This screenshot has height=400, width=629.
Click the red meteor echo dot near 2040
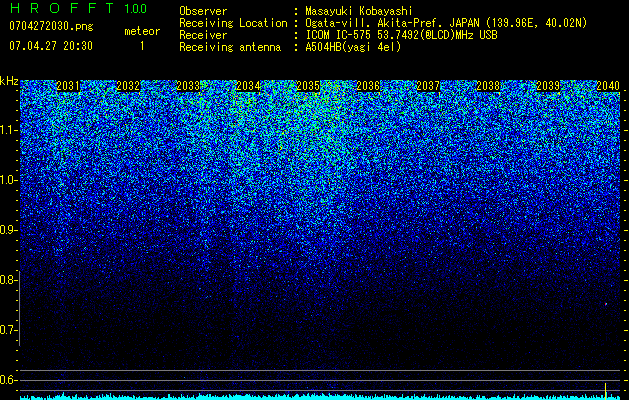[x=606, y=304]
